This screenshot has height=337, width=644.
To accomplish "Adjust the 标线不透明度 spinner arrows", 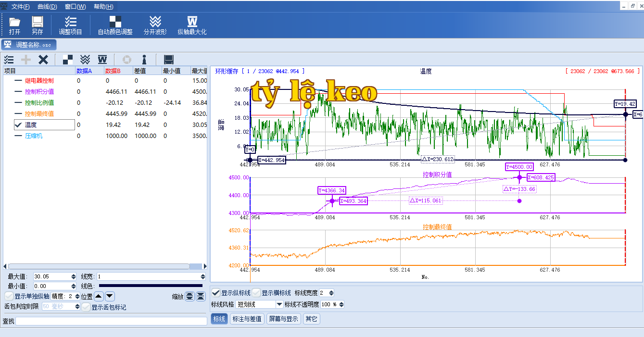I will tap(341, 304).
